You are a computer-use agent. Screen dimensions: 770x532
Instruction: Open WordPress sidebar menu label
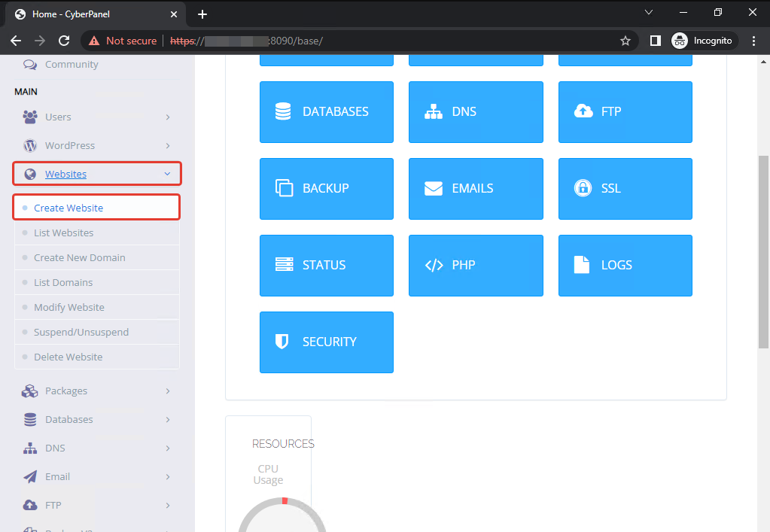tap(70, 146)
